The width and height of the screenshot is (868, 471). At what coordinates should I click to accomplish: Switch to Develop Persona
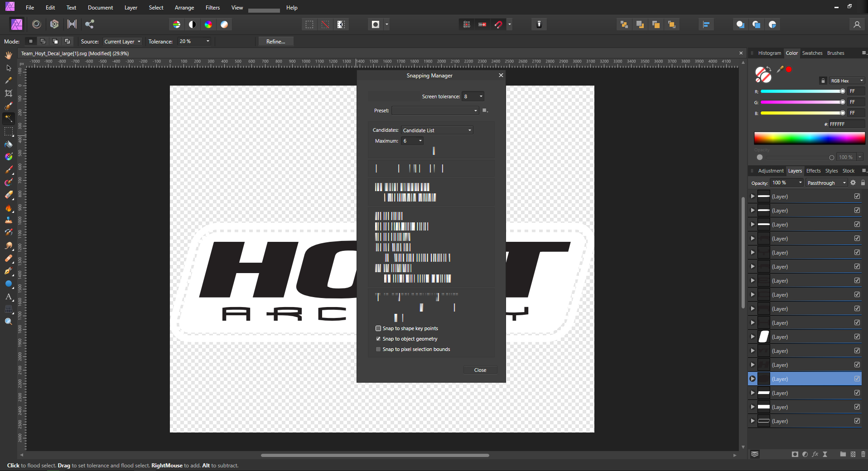pos(54,24)
